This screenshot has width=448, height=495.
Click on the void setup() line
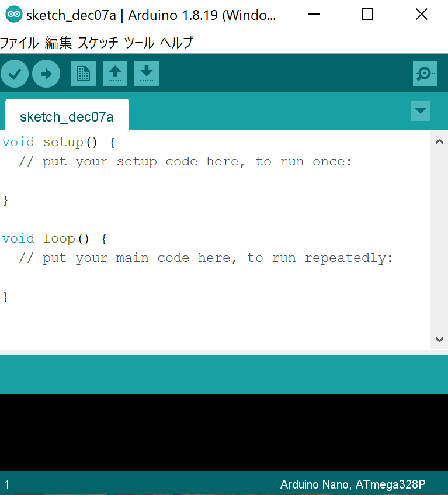[x=58, y=142]
